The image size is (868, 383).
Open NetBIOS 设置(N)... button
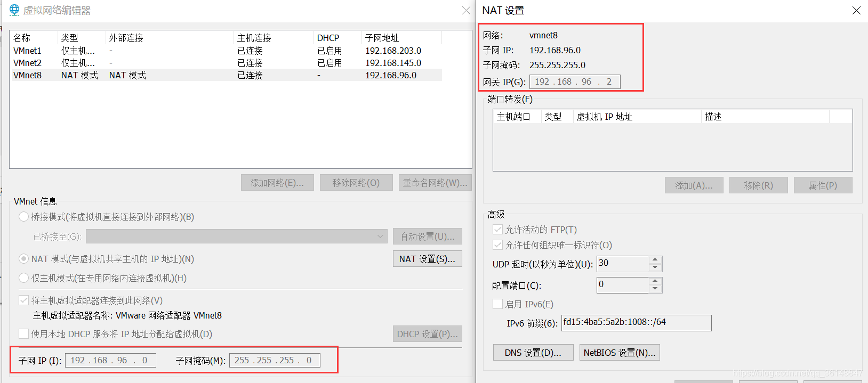(x=620, y=353)
